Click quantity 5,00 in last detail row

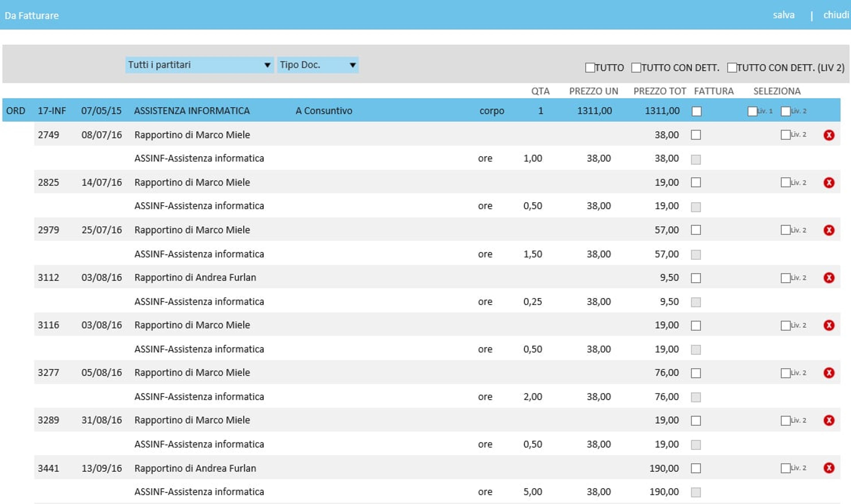point(533,492)
